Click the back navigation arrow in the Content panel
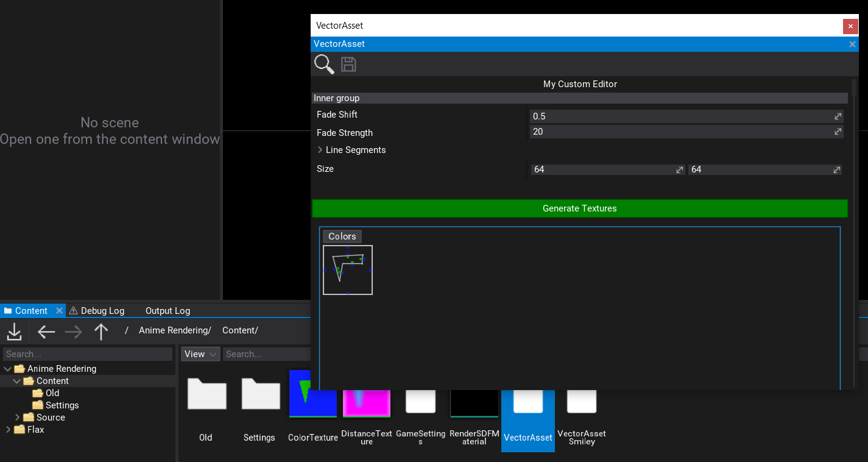 (46, 332)
